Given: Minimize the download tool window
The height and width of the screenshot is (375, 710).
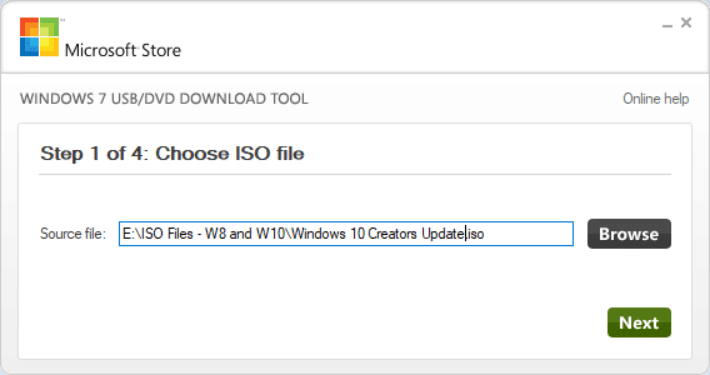Looking at the screenshot, I should [667, 26].
